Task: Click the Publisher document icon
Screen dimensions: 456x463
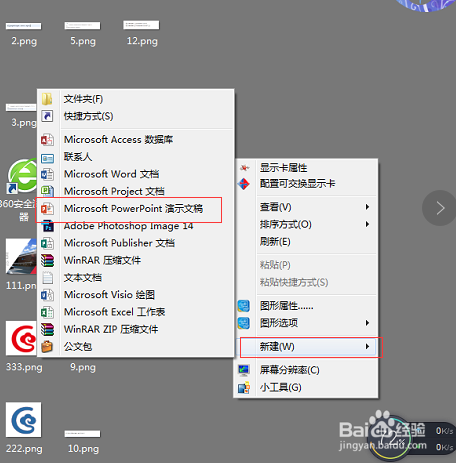Action: (x=47, y=243)
